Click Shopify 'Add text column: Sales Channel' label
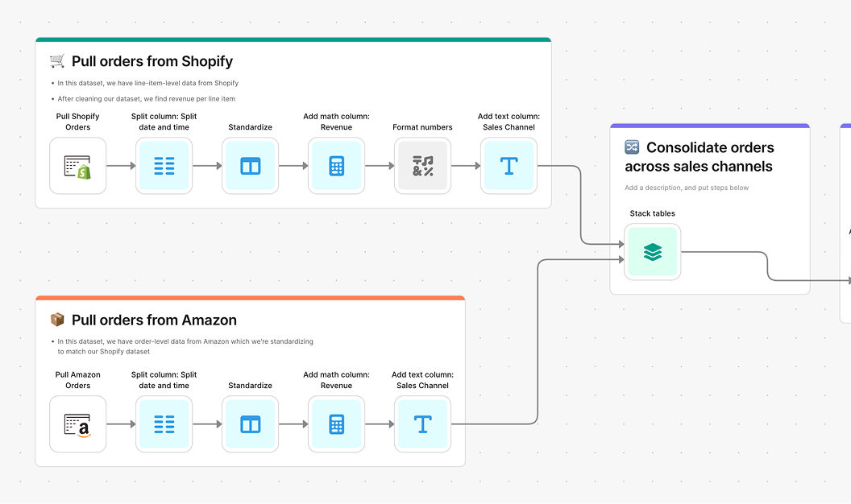Screen dimensions: 851x504 point(509,122)
